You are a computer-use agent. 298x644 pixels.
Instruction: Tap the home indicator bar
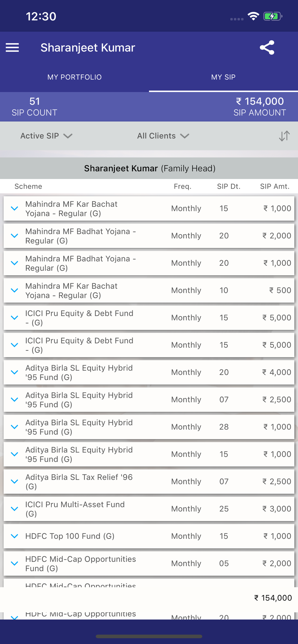[x=149, y=636]
